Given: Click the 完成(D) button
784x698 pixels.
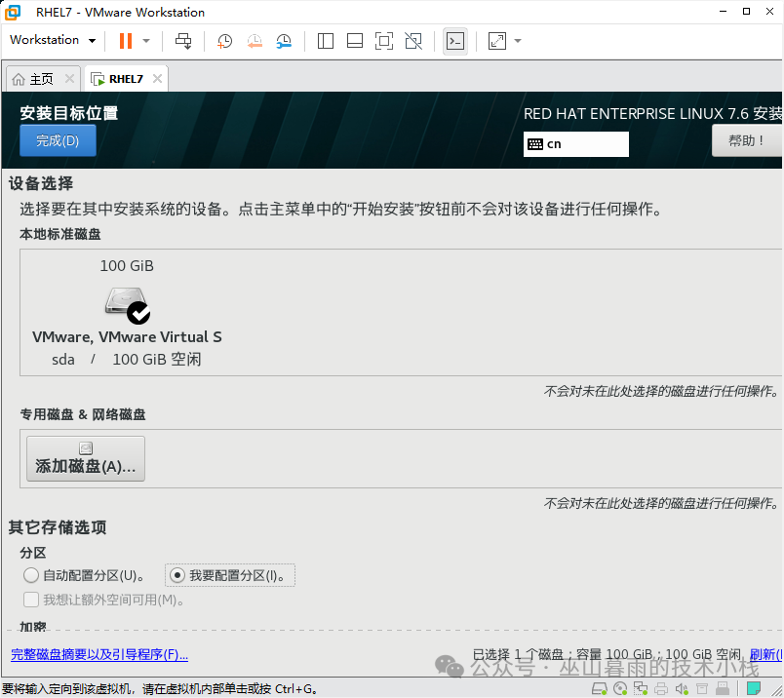Looking at the screenshot, I should point(58,140).
